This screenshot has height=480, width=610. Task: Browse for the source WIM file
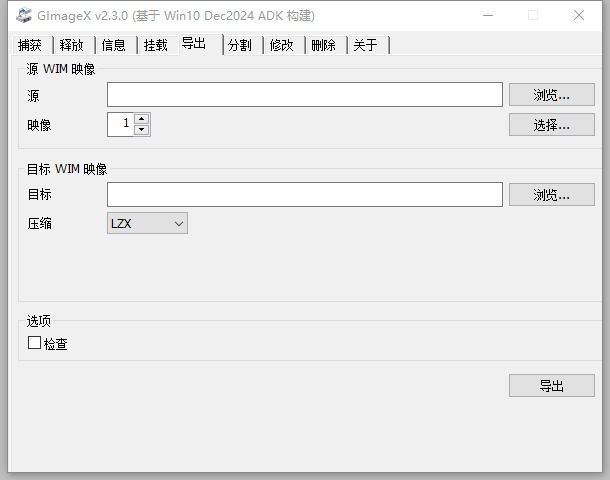(x=551, y=95)
